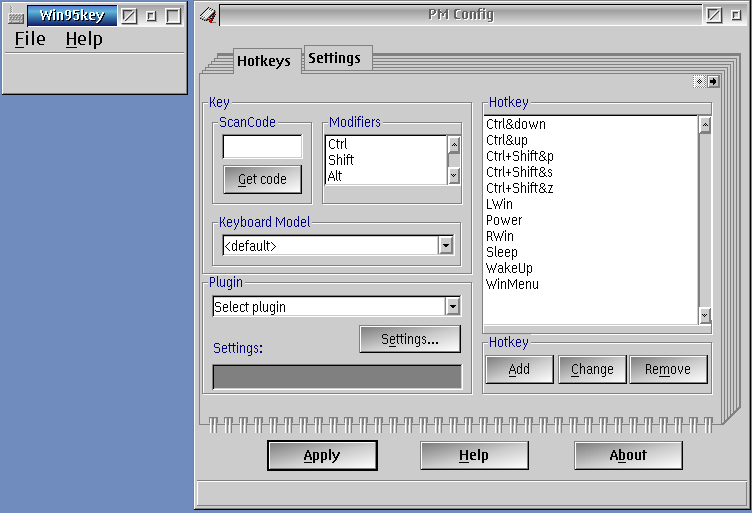Screen dimensions: 752x513
Task: Minimize the Win95key window
Action: [x=151, y=16]
